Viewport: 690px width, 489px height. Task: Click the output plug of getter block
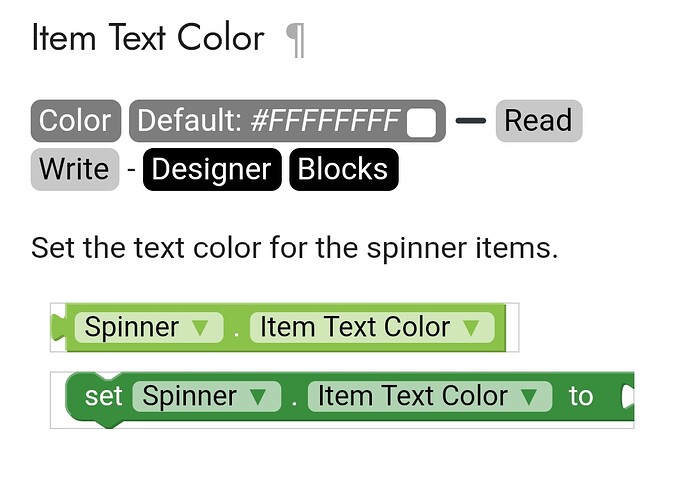point(58,327)
